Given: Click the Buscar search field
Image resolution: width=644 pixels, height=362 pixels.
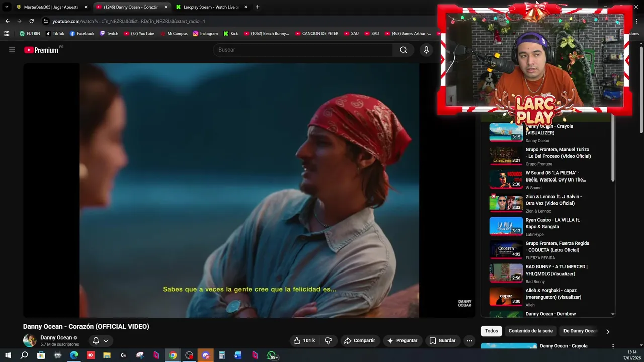Looking at the screenshot, I should coord(303,50).
